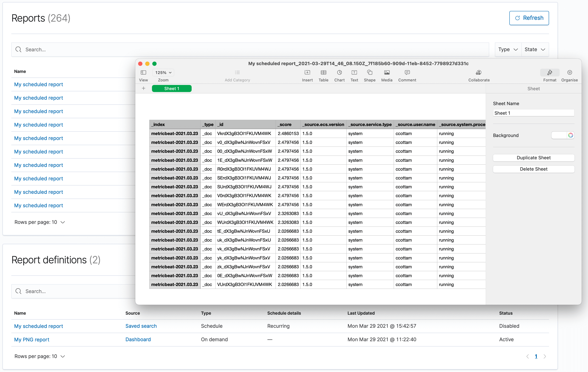Refresh the Reports list
588x372 pixels.
pos(529,18)
